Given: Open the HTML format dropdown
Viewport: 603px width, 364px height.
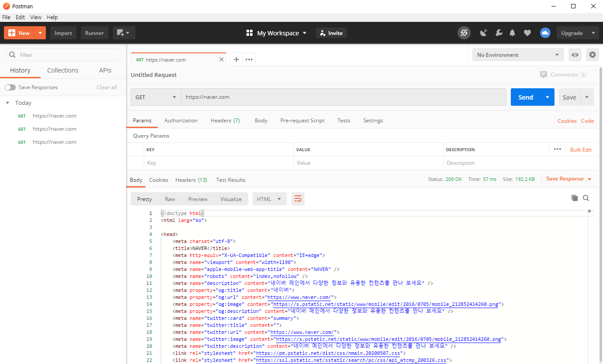Looking at the screenshot, I should (270, 199).
